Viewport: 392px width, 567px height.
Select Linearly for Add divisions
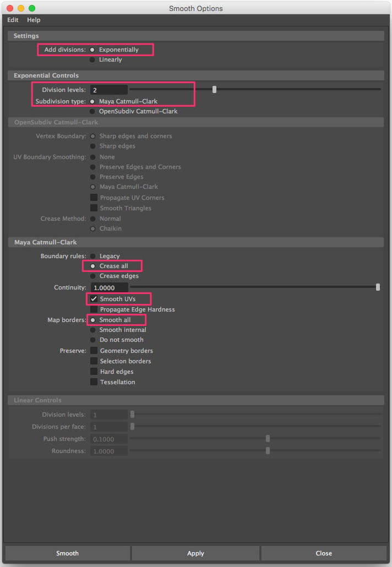(x=92, y=59)
